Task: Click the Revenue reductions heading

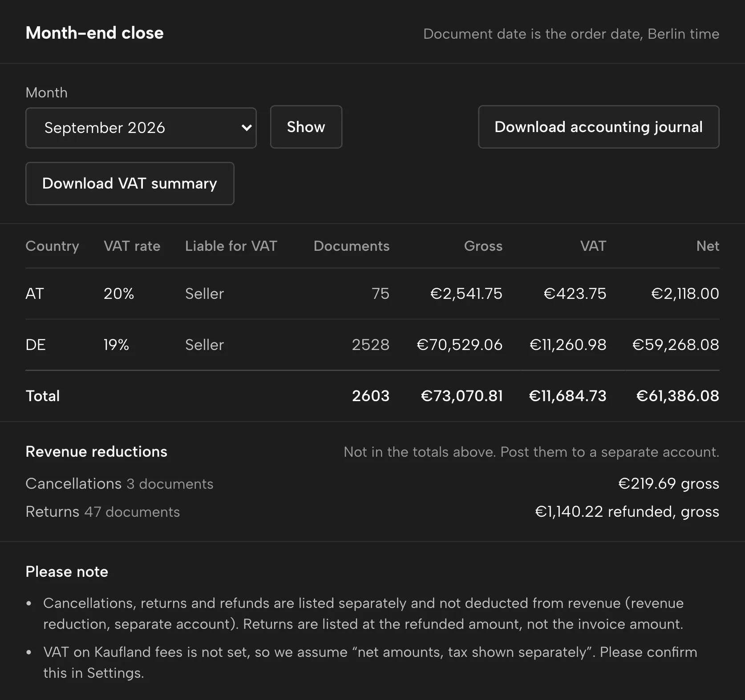Action: pyautogui.click(x=97, y=451)
